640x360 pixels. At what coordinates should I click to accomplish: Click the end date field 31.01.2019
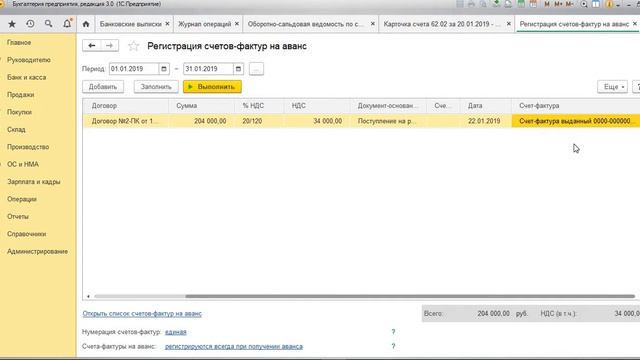[208, 69]
